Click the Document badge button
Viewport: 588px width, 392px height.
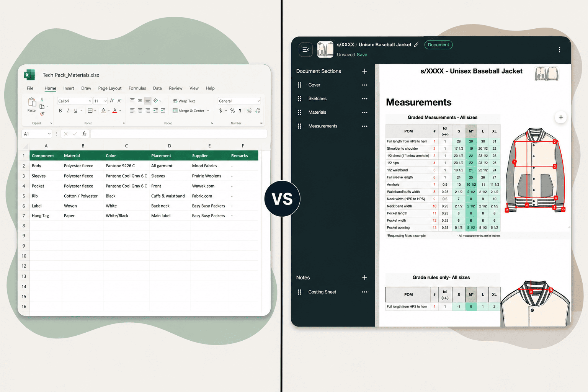click(x=438, y=45)
